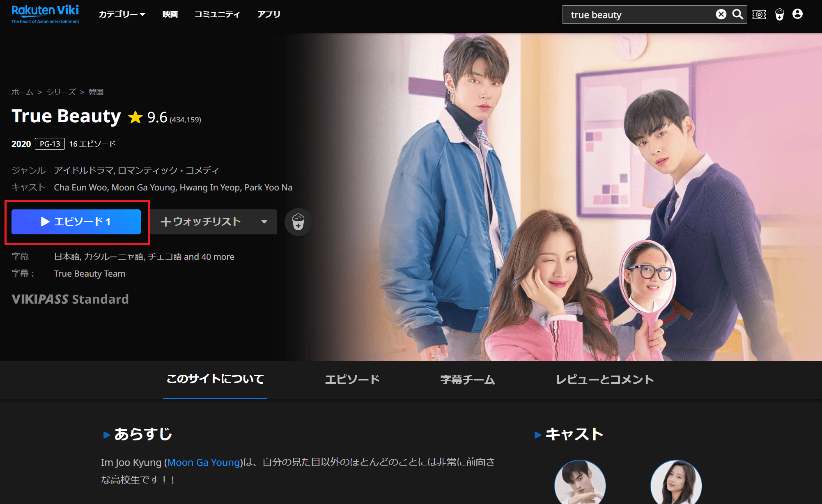
Task: Open cast member Park Yoo Na
Action: tap(269, 188)
